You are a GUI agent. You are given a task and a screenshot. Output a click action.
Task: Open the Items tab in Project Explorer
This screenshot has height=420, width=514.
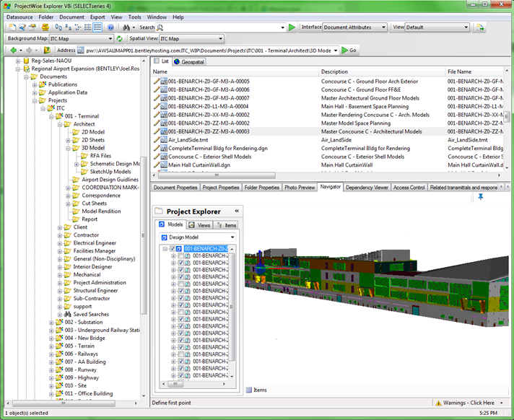(x=226, y=225)
